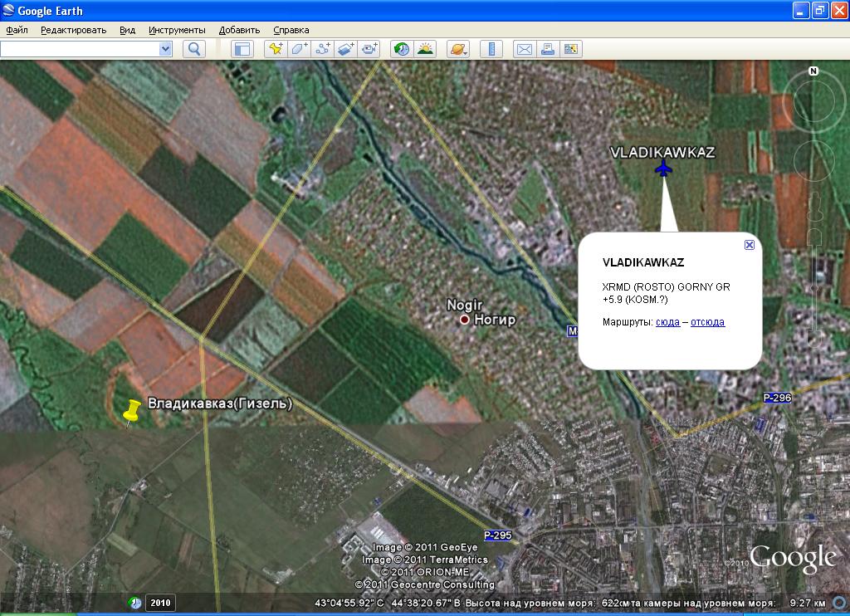Open the Файл menu
The image size is (850, 616).
[17, 30]
